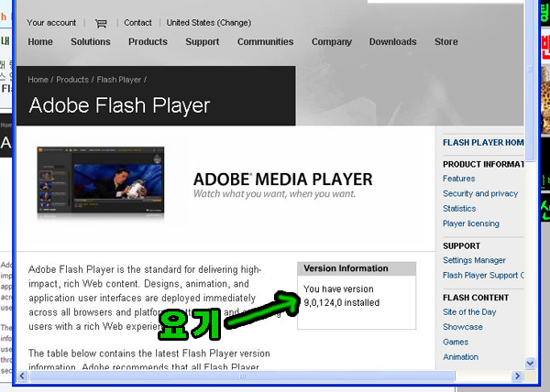Navigate to the Store menu item
The height and width of the screenshot is (392, 550).
pos(446,42)
